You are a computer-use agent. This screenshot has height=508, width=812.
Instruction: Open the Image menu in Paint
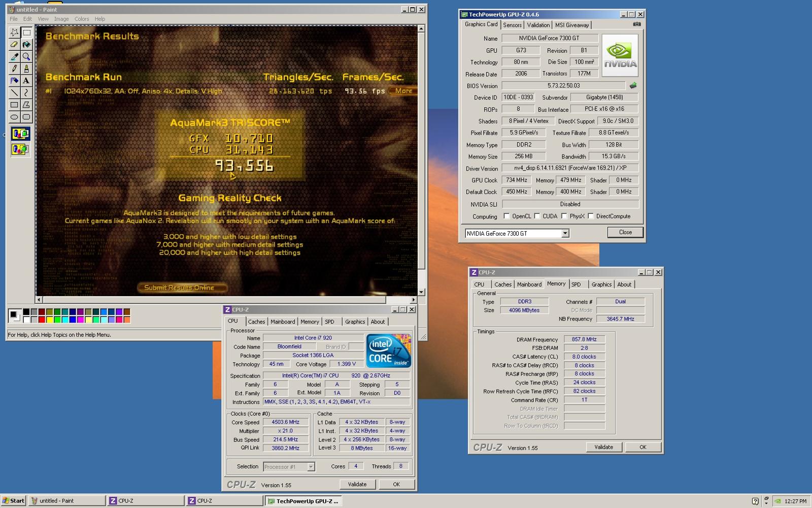[x=61, y=19]
